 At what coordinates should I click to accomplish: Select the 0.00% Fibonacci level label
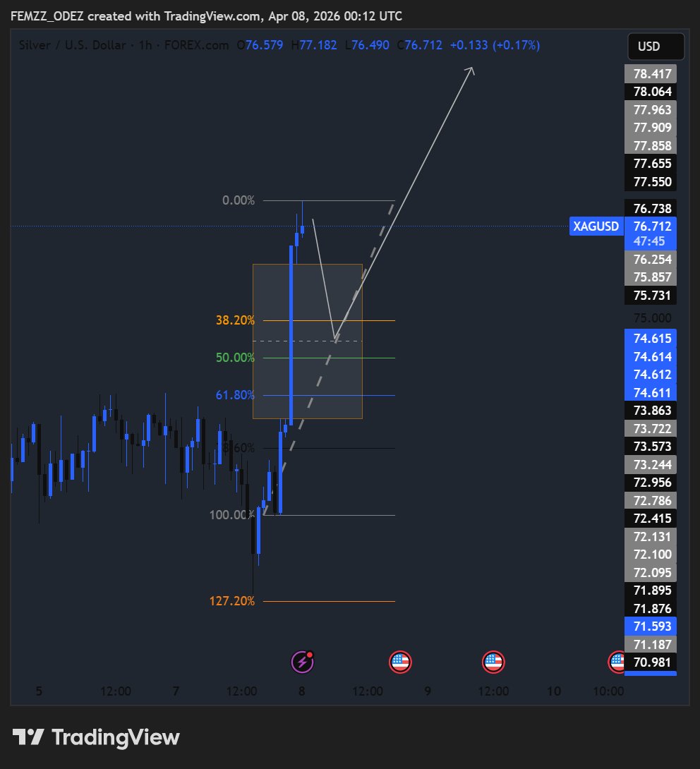pyautogui.click(x=239, y=200)
